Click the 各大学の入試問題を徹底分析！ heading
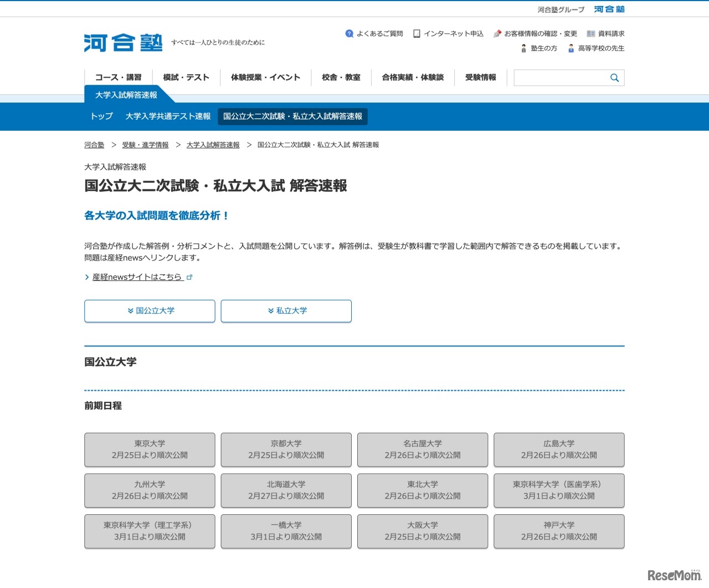Viewport: 709px width, 588px height. click(157, 216)
